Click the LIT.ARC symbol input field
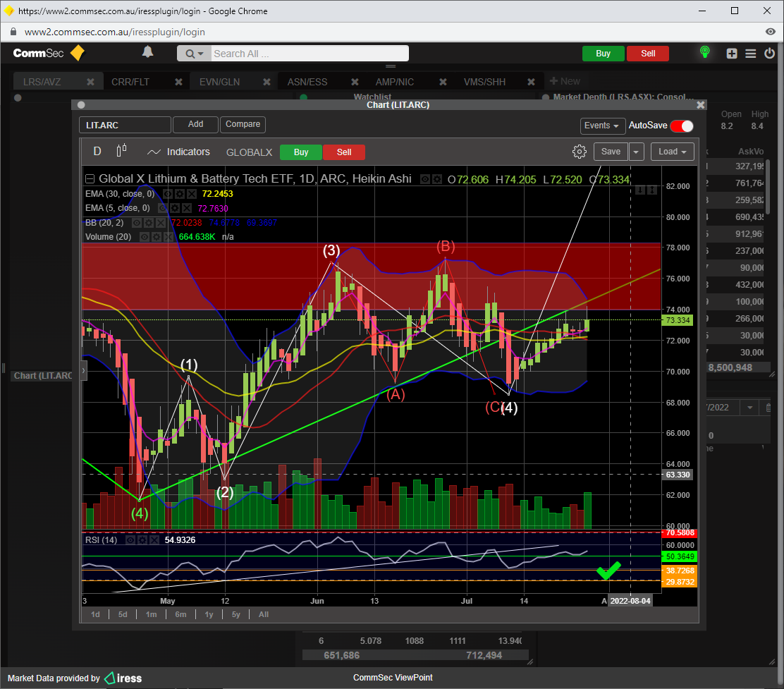This screenshot has height=689, width=784. (x=125, y=125)
